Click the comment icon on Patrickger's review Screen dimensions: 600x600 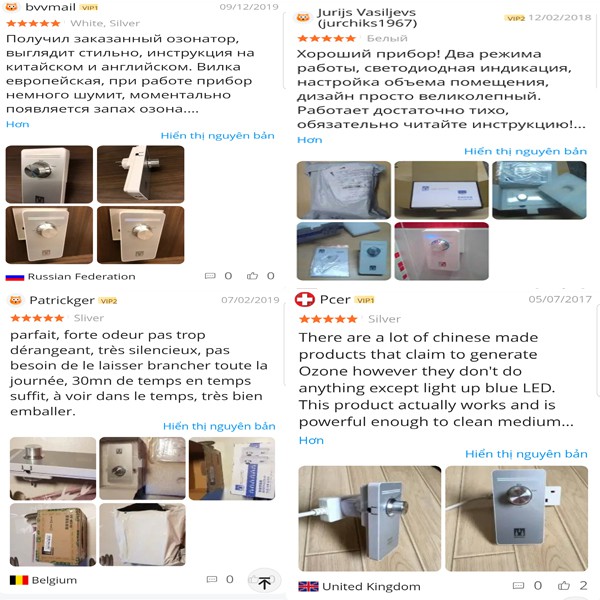[212, 579]
